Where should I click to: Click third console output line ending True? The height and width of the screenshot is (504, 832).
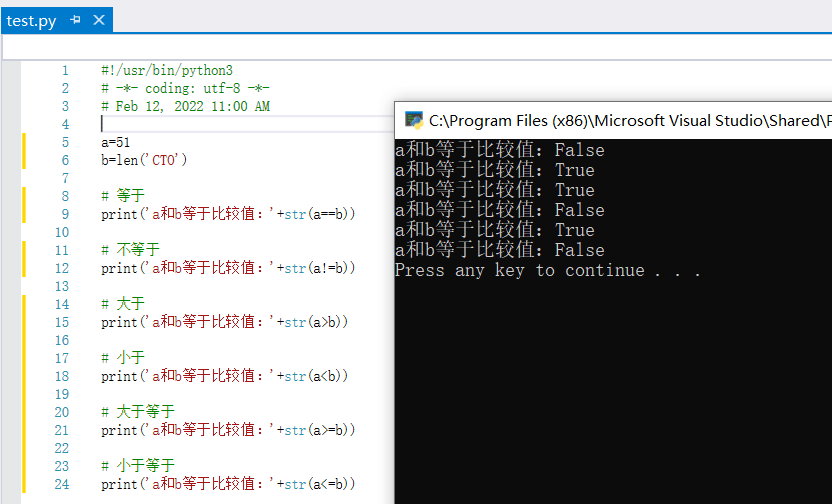[x=495, y=190]
